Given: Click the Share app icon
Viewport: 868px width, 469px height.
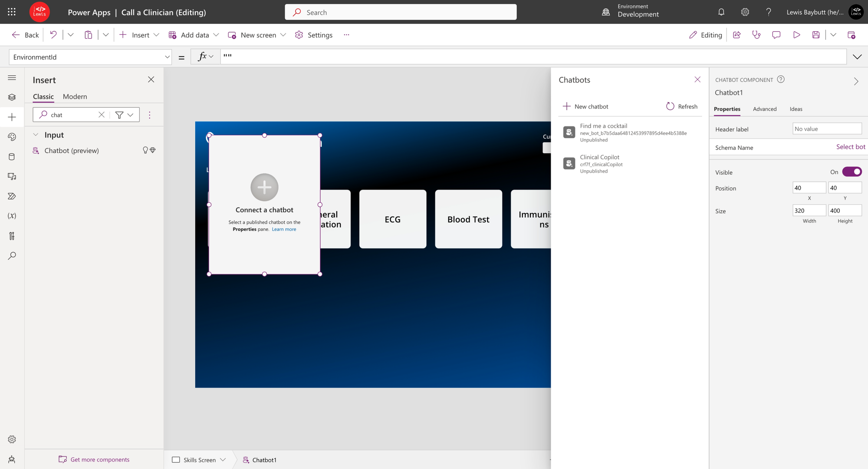Looking at the screenshot, I should (736, 35).
